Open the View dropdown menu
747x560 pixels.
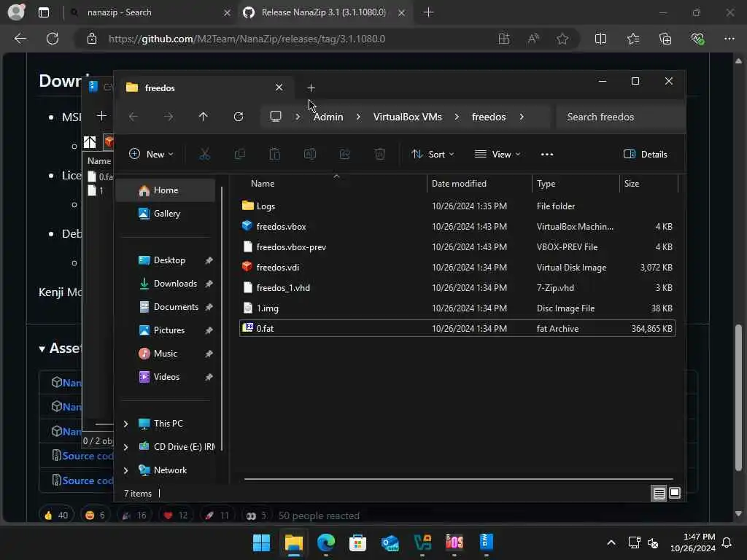pyautogui.click(x=498, y=155)
